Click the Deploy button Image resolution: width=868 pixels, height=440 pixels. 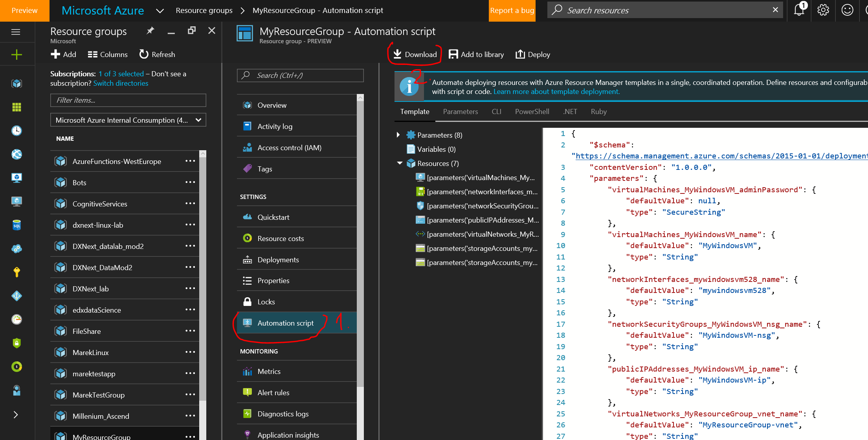[532, 55]
